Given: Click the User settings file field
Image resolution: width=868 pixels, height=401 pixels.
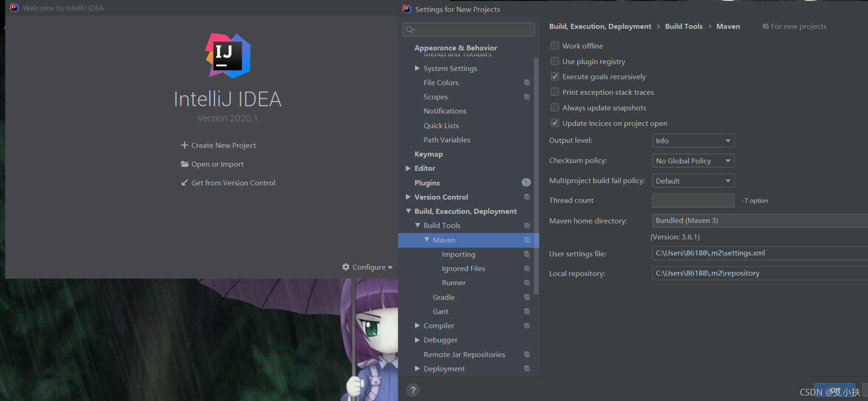Looking at the screenshot, I should [x=760, y=253].
